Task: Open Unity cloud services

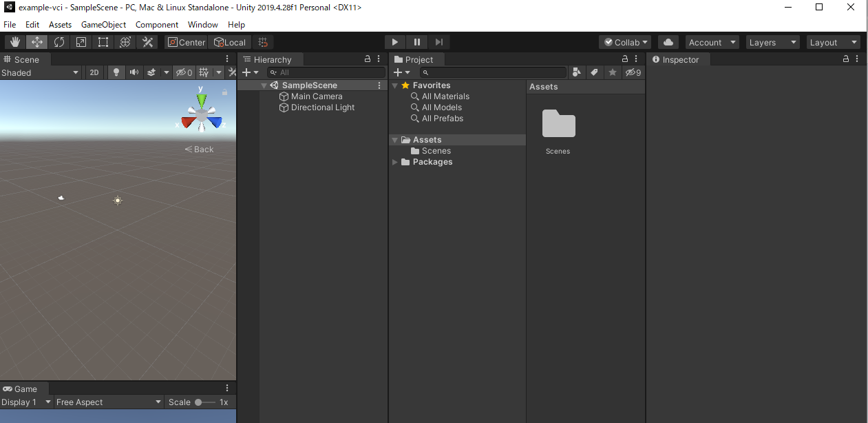Action: click(668, 42)
